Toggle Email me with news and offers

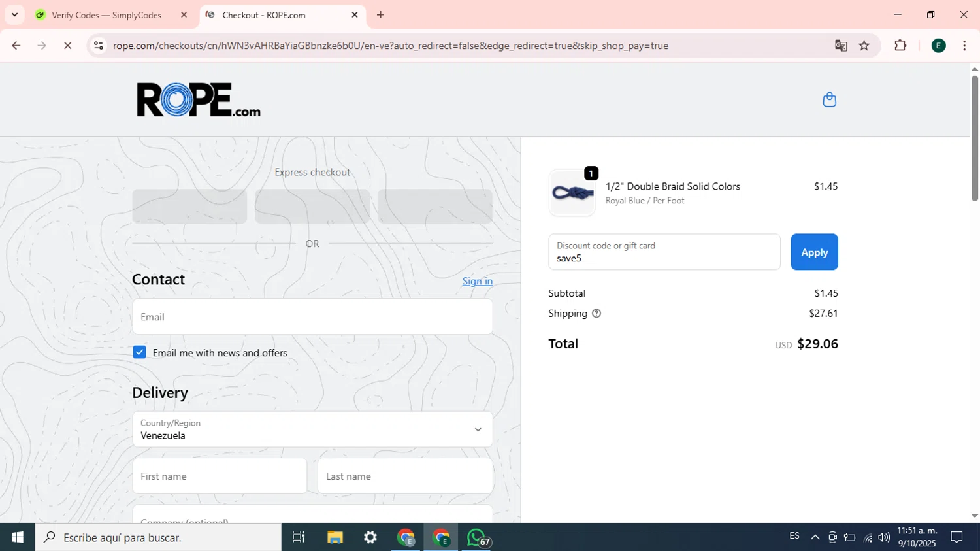click(x=139, y=352)
